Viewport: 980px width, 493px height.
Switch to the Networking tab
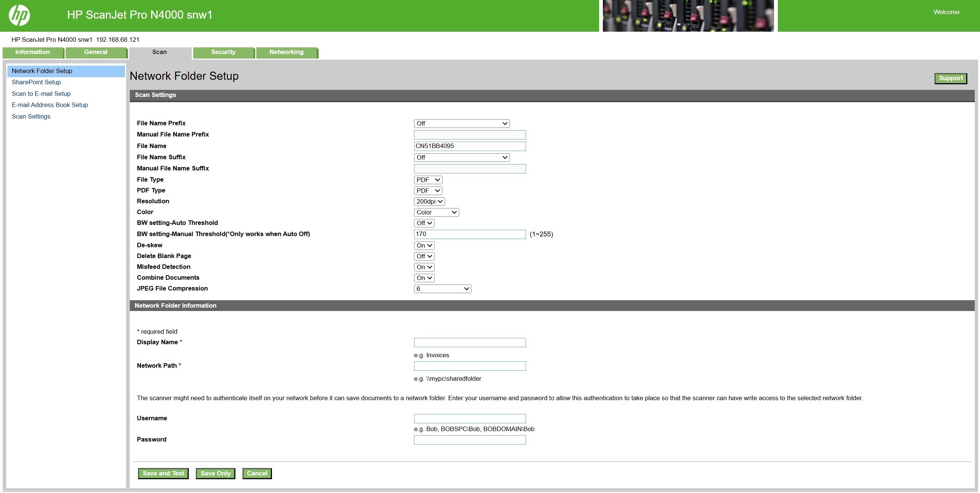tap(287, 53)
